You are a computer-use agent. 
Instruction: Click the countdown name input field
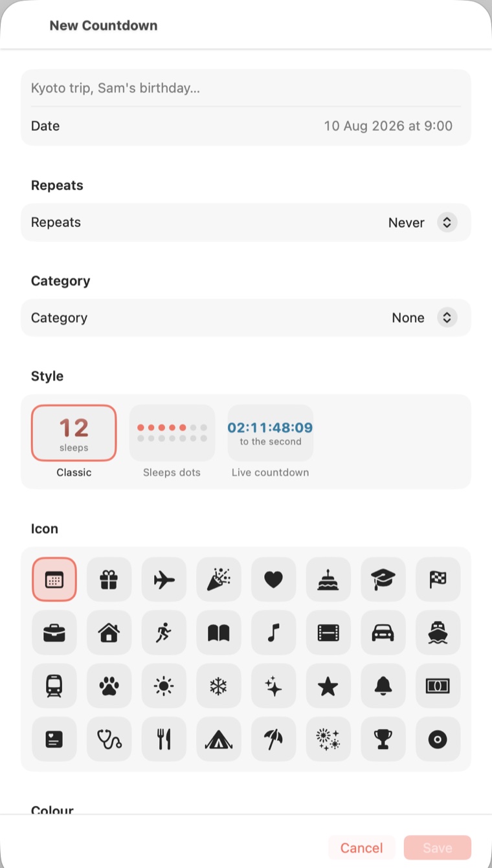(x=246, y=88)
